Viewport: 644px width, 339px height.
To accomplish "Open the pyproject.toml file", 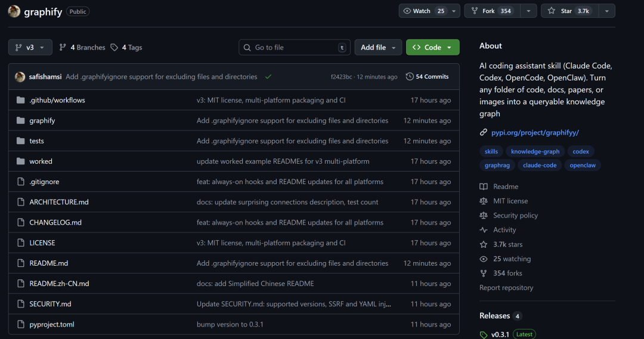I will pyautogui.click(x=52, y=325).
